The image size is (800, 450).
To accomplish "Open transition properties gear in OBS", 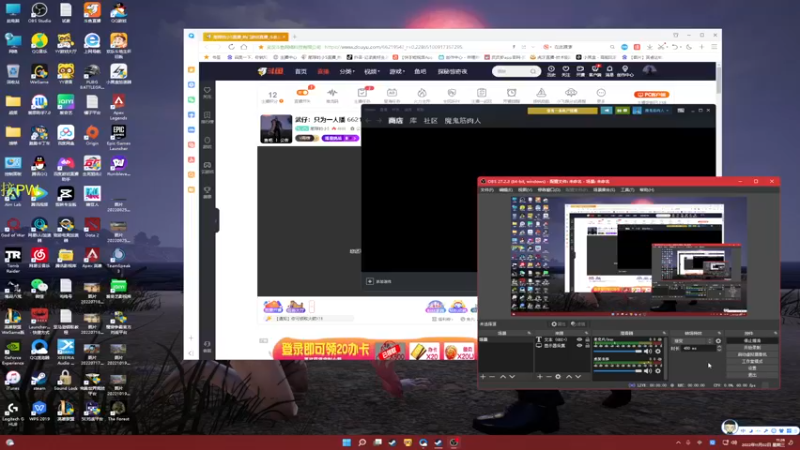I will (718, 341).
